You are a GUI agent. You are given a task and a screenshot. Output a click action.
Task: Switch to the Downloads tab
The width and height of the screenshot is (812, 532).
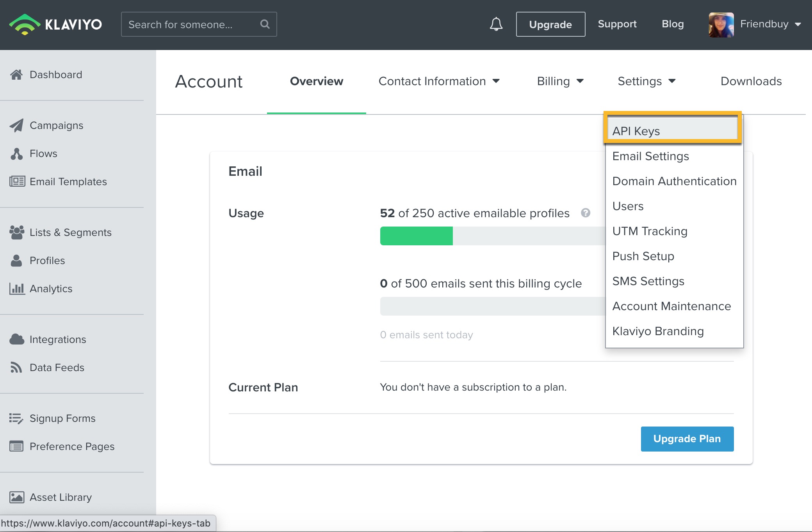pyautogui.click(x=751, y=81)
